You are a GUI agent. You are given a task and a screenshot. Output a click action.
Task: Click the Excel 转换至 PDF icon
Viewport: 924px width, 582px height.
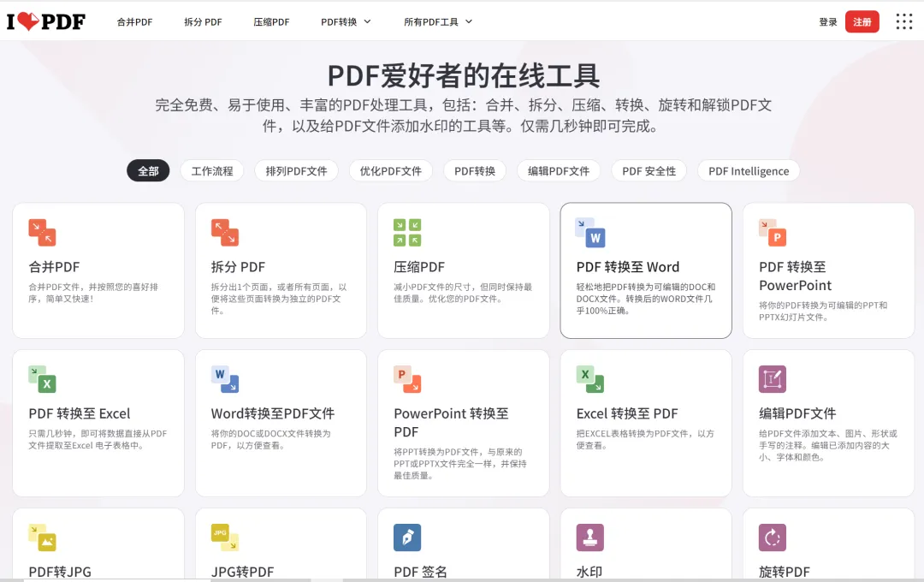(589, 379)
